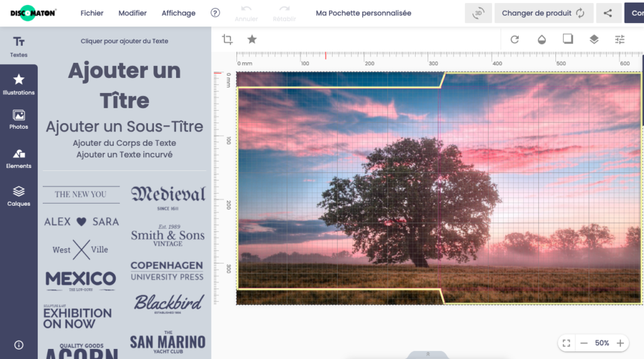Edit the project name Ma Pochette personnalisée
Image resolution: width=644 pixels, height=359 pixels.
364,13
